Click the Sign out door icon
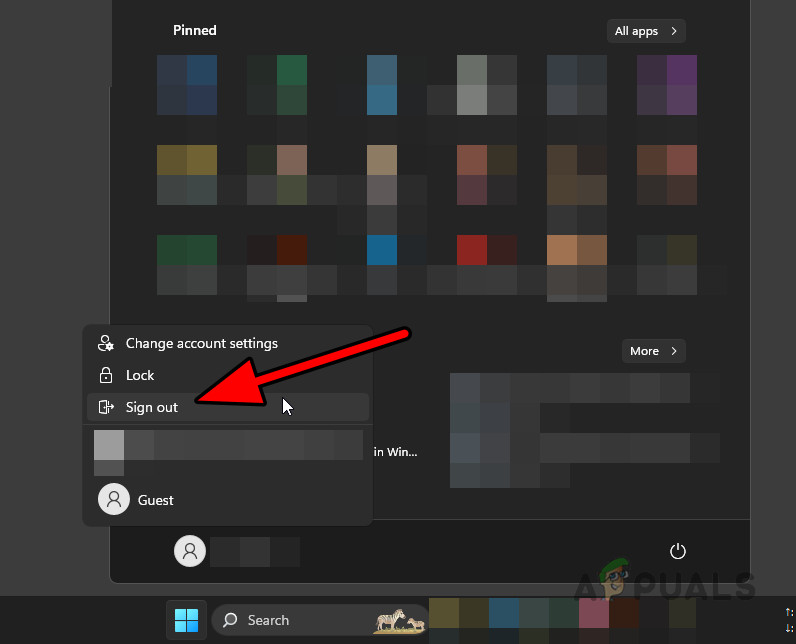The width and height of the screenshot is (796, 644). pos(106,407)
